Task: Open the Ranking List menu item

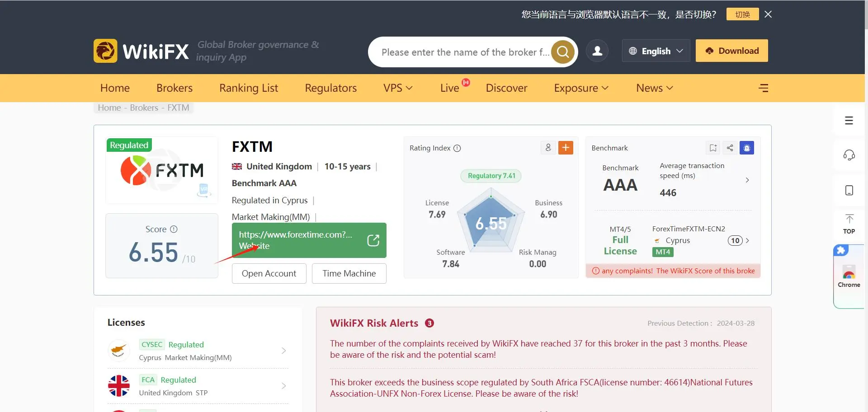Action: 249,88
